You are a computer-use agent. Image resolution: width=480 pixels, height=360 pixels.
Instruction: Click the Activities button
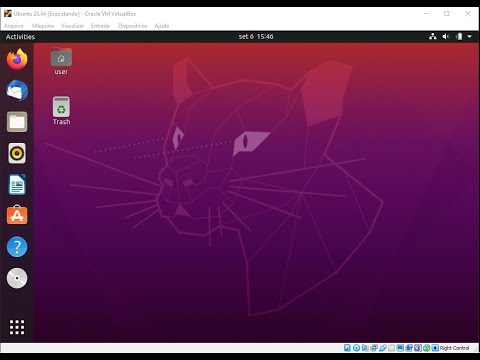(20, 37)
